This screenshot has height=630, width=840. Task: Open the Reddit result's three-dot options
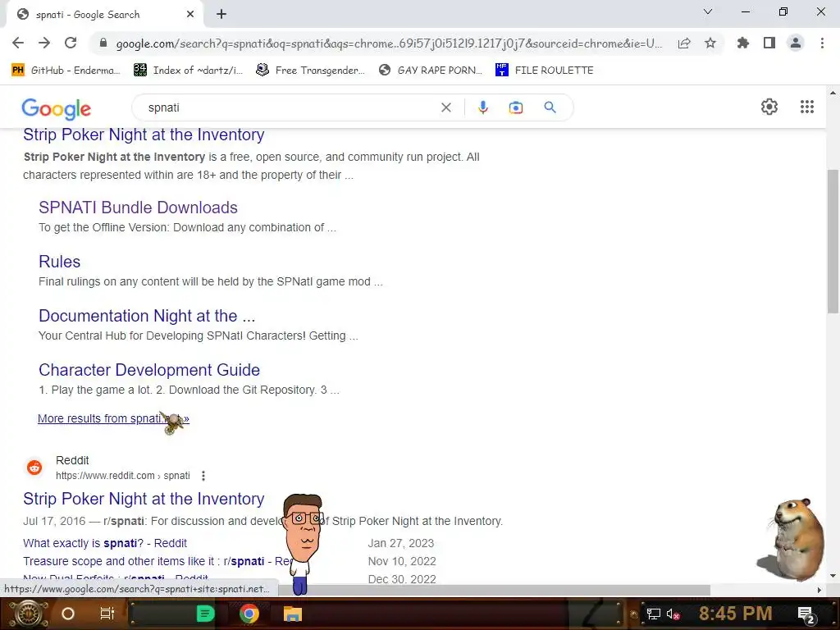pos(203,476)
